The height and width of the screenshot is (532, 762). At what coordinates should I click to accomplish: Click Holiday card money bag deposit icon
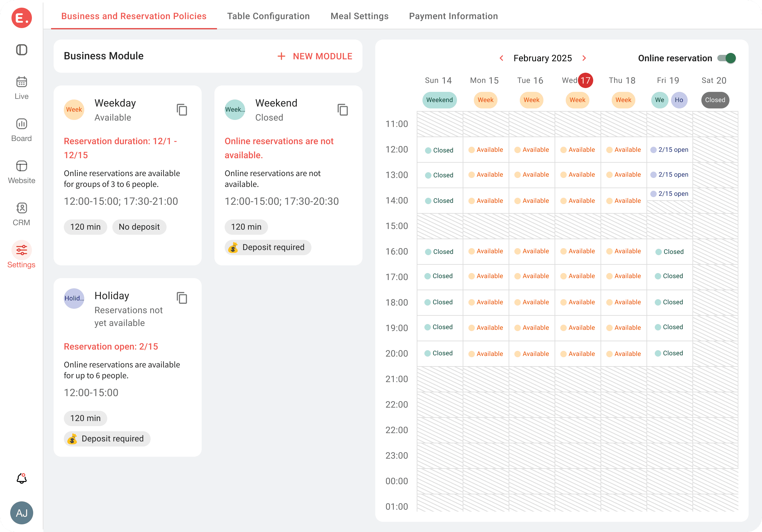point(72,439)
